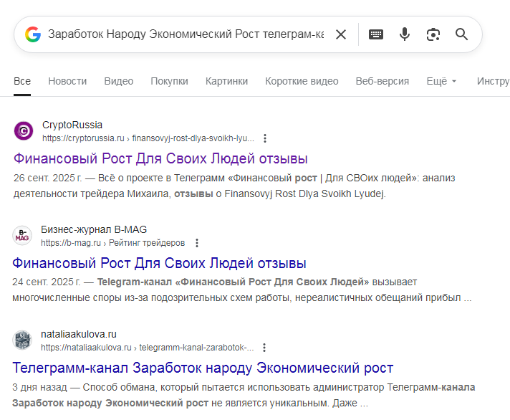Open the nataliaakulova.ru URL breadcrumb
Image resolution: width=510 pixels, height=420 pixels.
(x=148, y=348)
